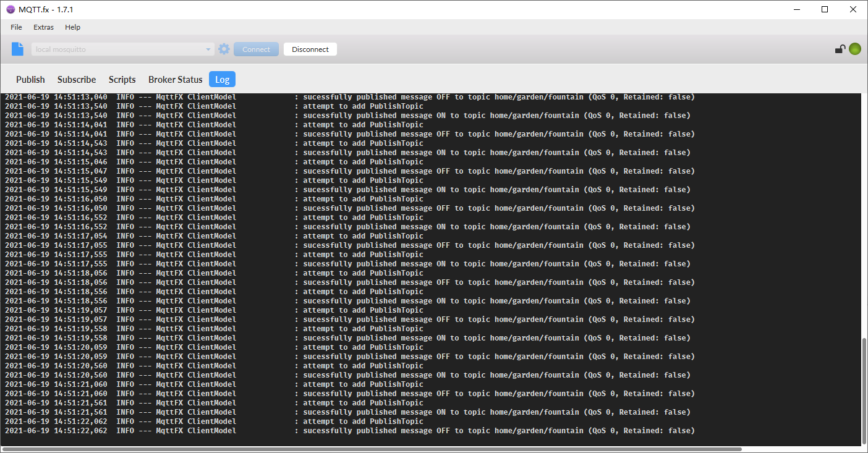
Task: Switch to the Publish tab
Action: tap(30, 80)
